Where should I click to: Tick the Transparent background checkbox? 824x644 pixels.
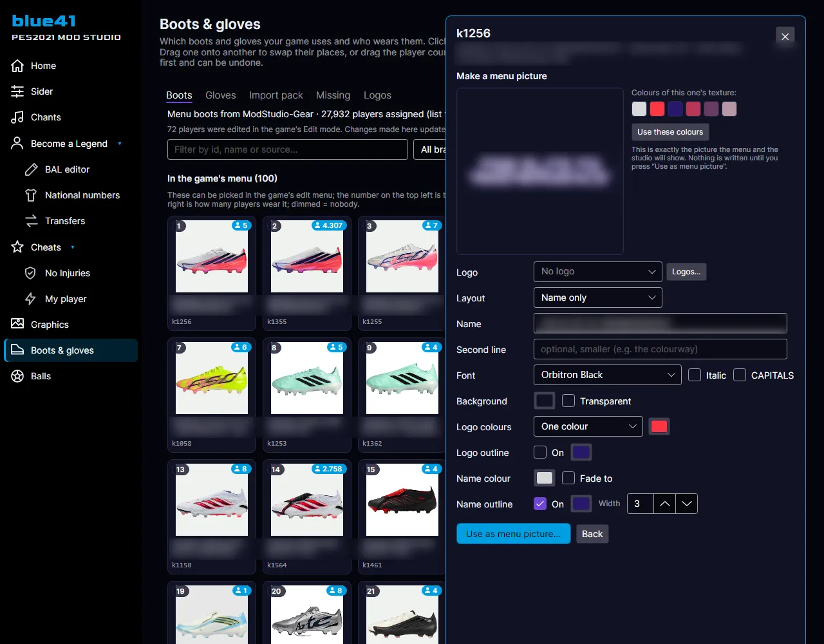[568, 401]
